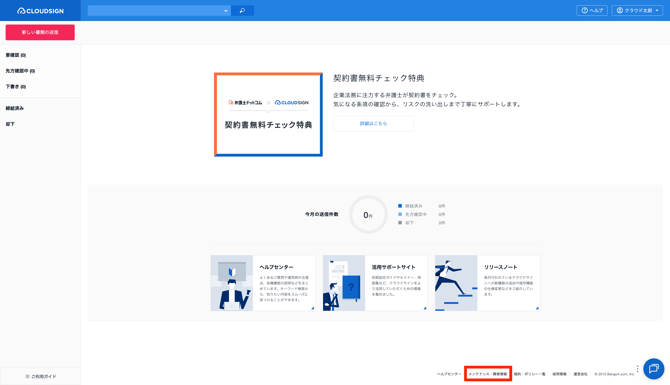Click the ヘルプ button in the header
The width and height of the screenshot is (670, 385).
pos(592,11)
